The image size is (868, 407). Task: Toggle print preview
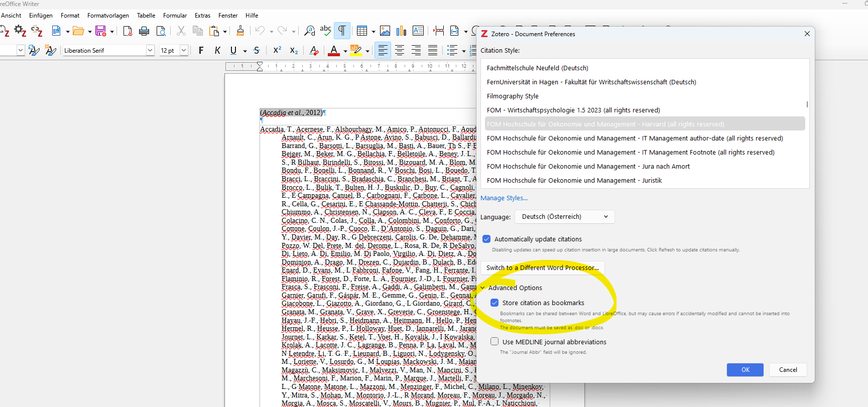pyautogui.click(x=161, y=31)
